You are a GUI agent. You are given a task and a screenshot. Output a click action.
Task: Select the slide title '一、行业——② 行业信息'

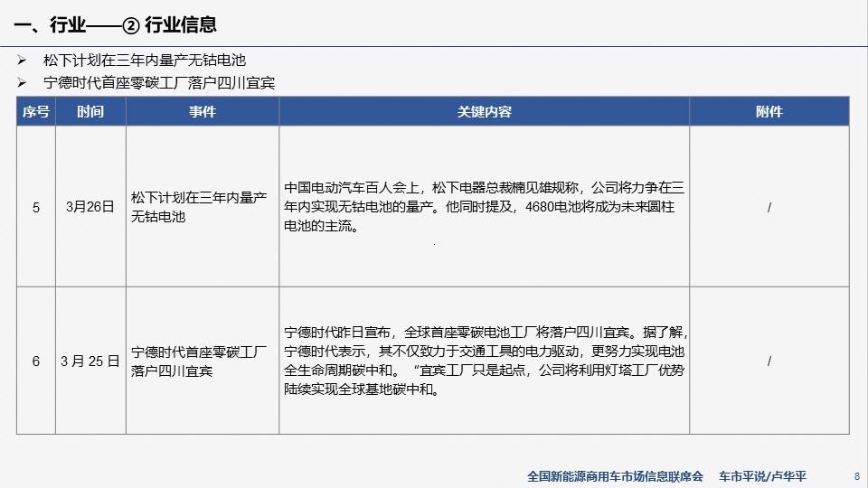point(115,25)
